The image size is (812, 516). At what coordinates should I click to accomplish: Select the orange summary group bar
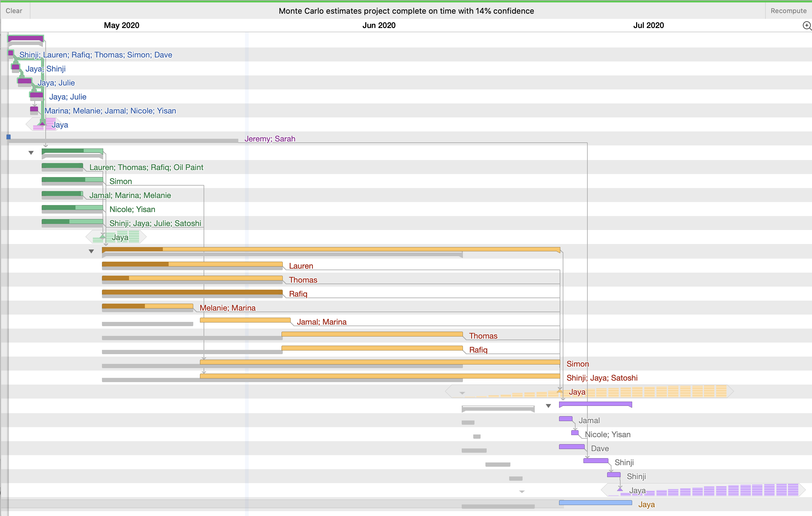click(331, 249)
